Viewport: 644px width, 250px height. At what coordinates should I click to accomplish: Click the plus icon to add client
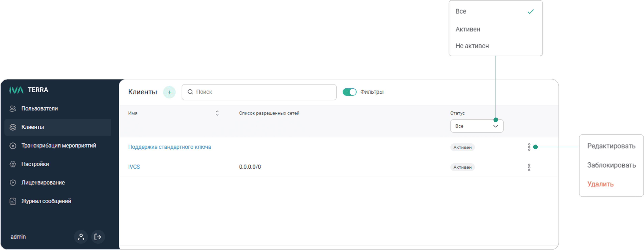pyautogui.click(x=169, y=92)
